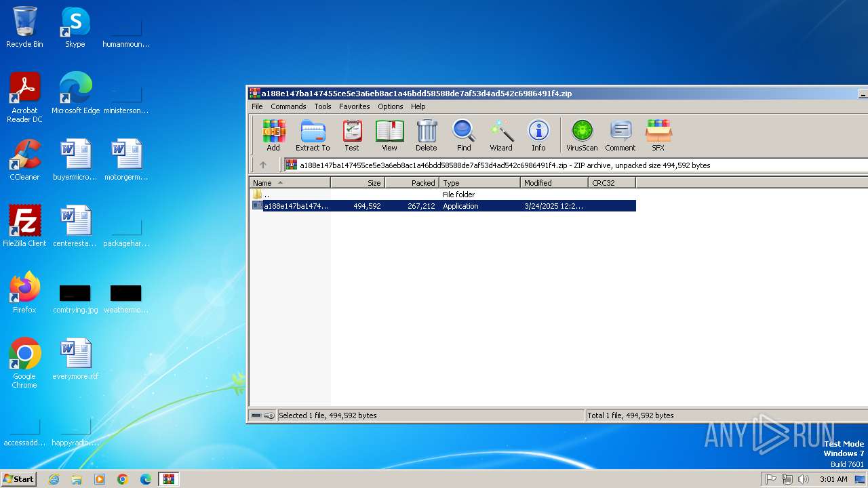Click the 267,212 packed size cell
The height and width of the screenshot is (488, 868).
click(x=421, y=206)
